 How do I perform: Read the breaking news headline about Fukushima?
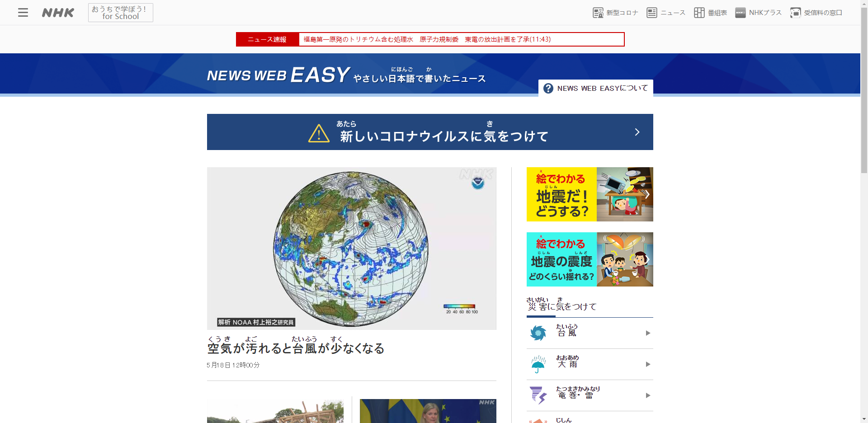pyautogui.click(x=427, y=39)
